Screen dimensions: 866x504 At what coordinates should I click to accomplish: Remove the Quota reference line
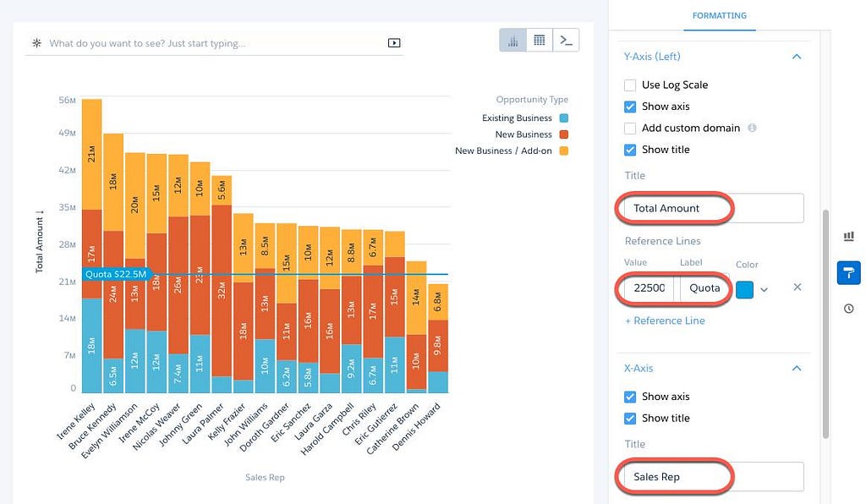[x=797, y=287]
